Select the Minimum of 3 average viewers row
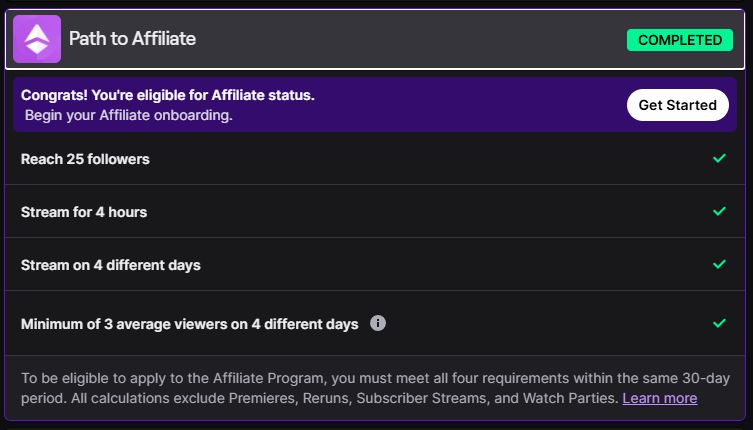Screen dimensions: 753x430 375,323
